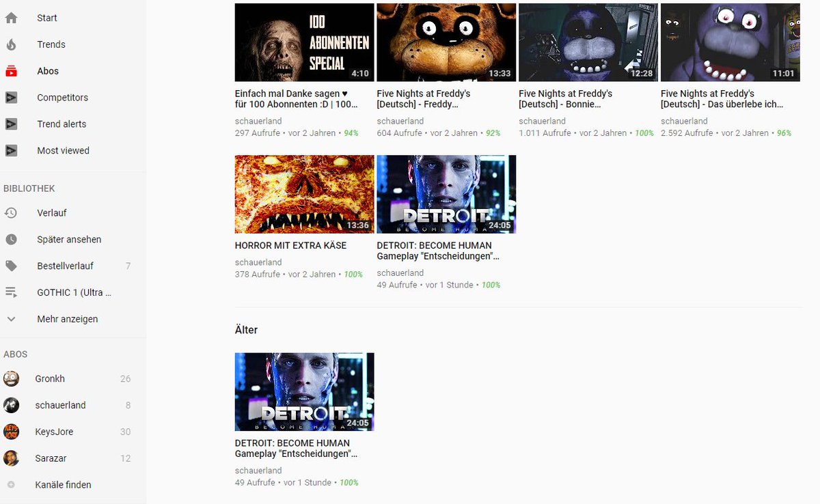Click title 'Five Nights at Freddy's [Deutsch] - Bonnie'
Screen dimensions: 820x504
[566, 99]
